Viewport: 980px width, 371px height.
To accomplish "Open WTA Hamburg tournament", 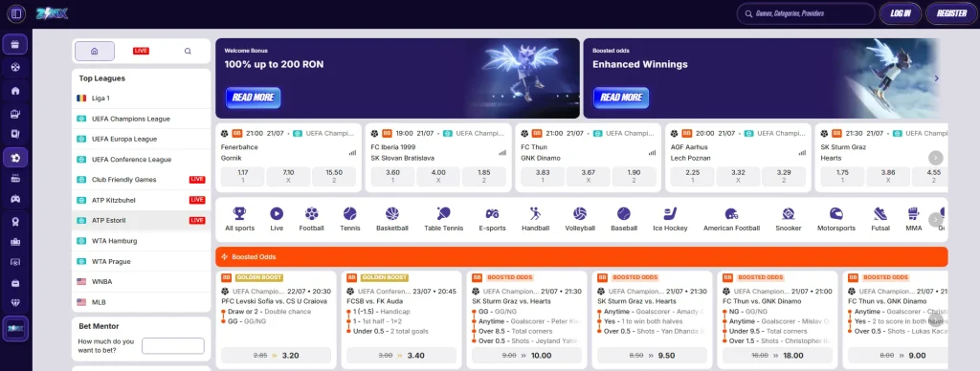I will [x=142, y=240].
